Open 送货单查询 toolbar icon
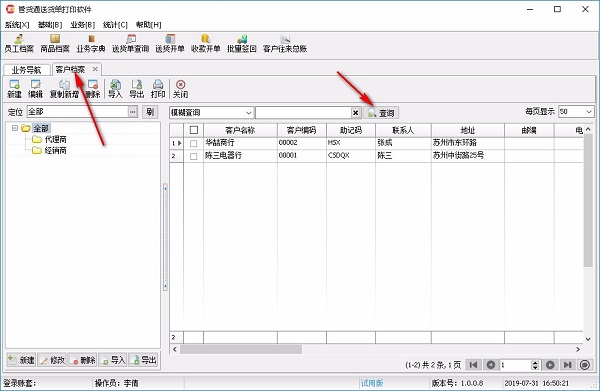The width and height of the screenshot is (600, 391). click(x=130, y=43)
